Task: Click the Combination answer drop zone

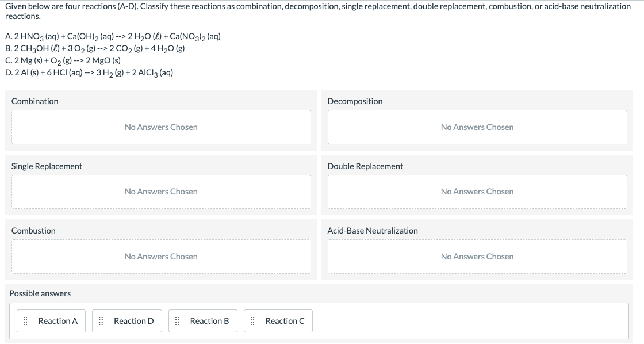Action: point(161,127)
